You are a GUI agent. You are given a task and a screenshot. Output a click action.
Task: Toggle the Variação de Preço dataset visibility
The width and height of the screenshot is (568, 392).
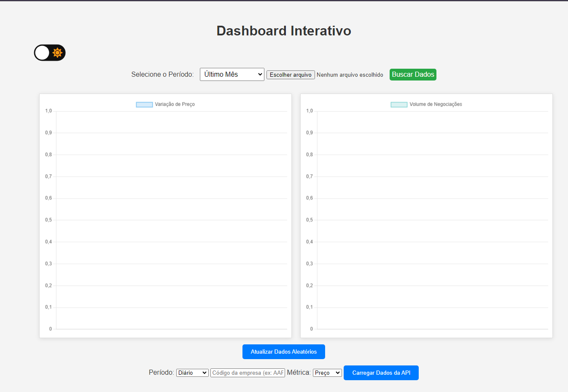165,104
